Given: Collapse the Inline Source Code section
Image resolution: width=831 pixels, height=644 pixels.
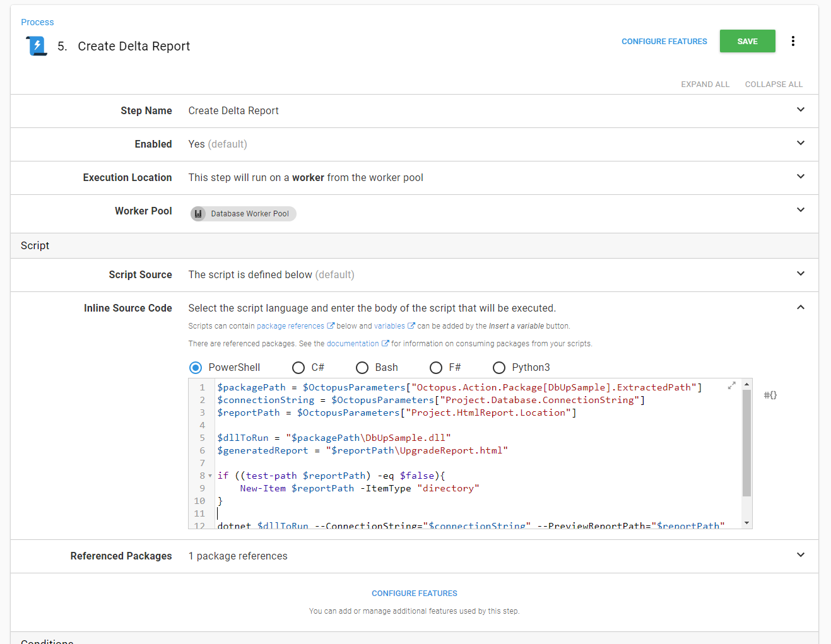Looking at the screenshot, I should (x=800, y=307).
